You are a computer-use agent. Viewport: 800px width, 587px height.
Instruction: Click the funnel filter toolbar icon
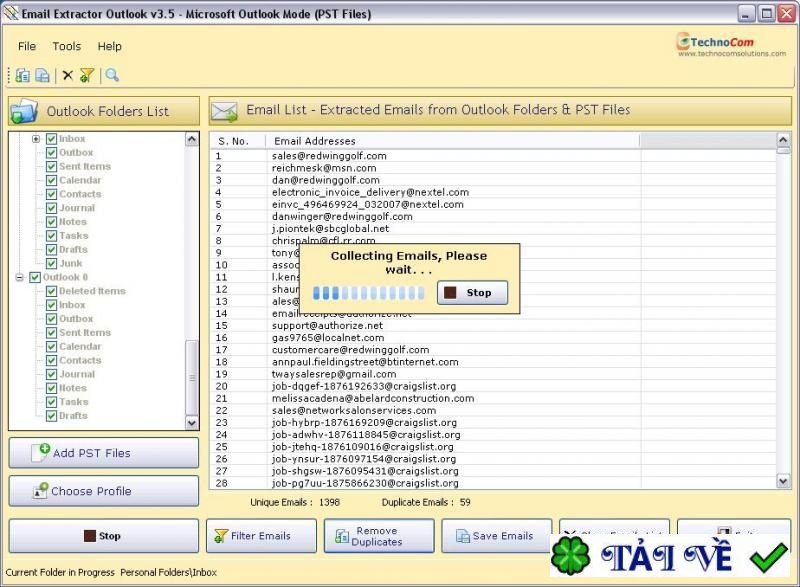87,75
